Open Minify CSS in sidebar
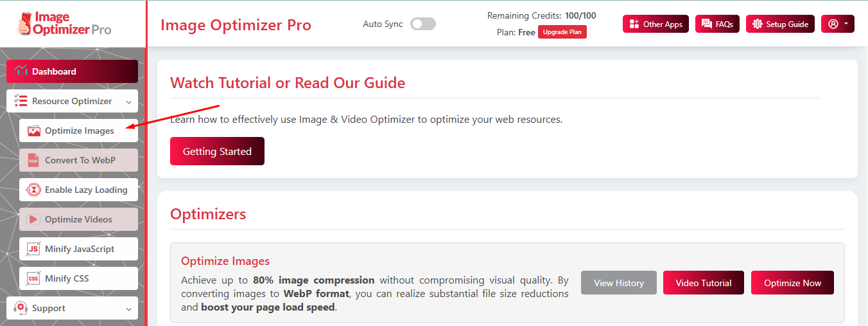Image resolution: width=868 pixels, height=326 pixels. pyautogui.click(x=78, y=278)
